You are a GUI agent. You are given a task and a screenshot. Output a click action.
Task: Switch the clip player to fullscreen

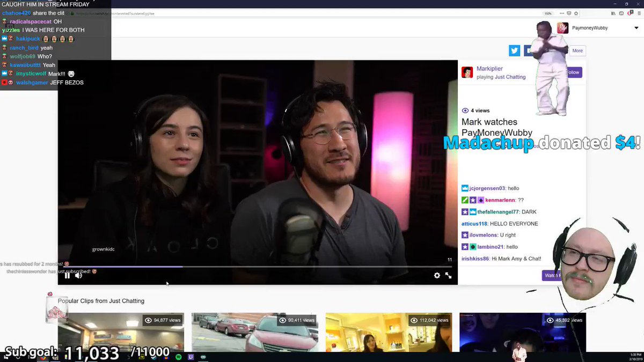point(448,275)
